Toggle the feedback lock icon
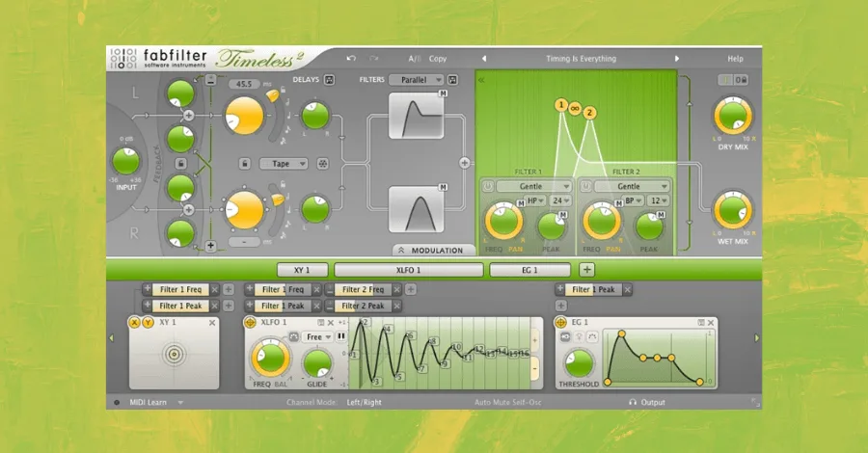The height and width of the screenshot is (453, 868). coord(180,163)
